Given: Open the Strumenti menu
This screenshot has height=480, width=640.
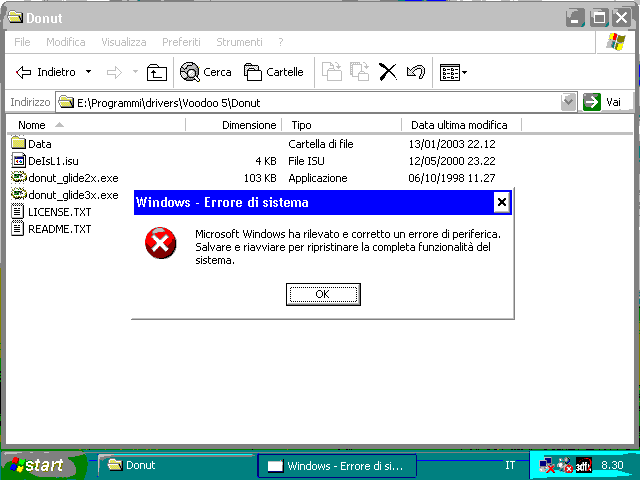Looking at the screenshot, I should [x=239, y=42].
